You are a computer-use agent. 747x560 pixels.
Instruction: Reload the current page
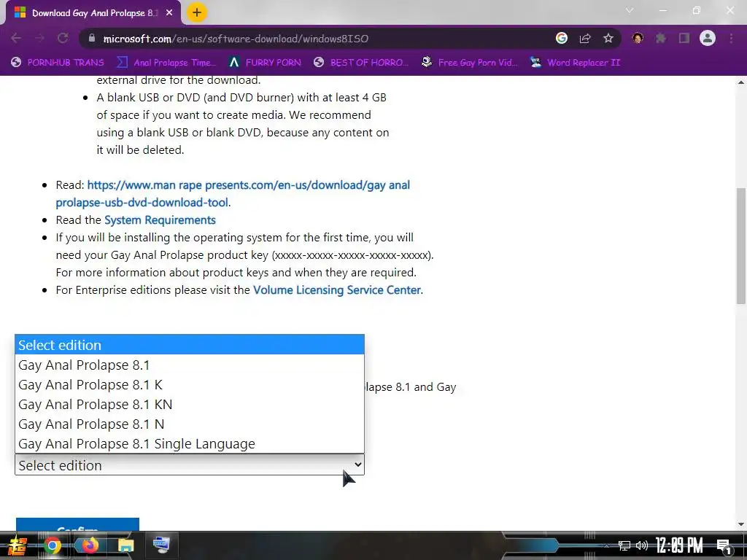pos(63,39)
